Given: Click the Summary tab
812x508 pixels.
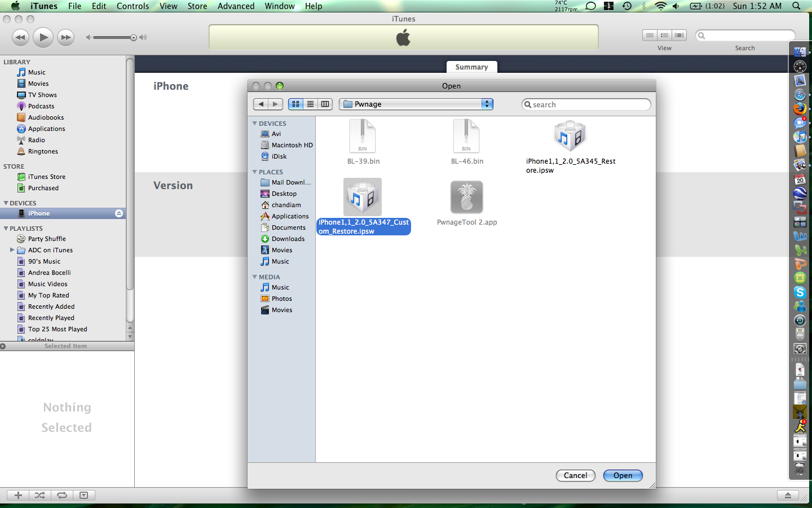Looking at the screenshot, I should (471, 67).
